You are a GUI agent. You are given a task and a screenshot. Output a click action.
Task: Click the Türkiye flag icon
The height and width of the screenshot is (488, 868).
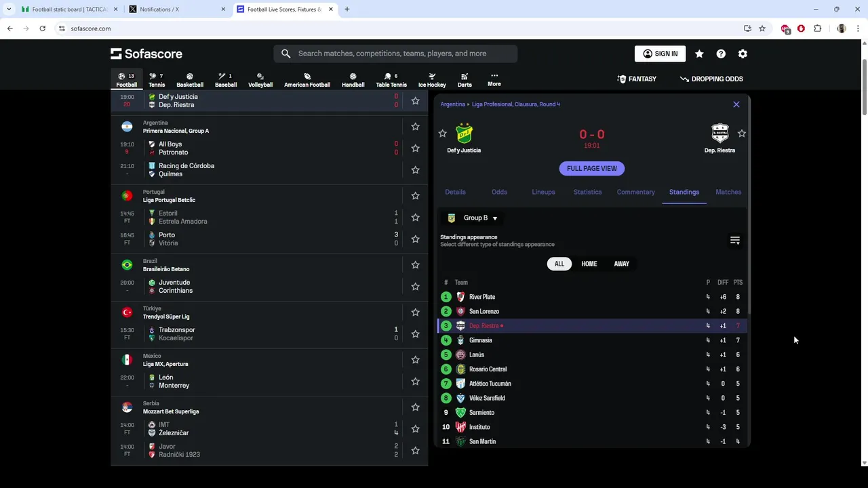[127, 312]
